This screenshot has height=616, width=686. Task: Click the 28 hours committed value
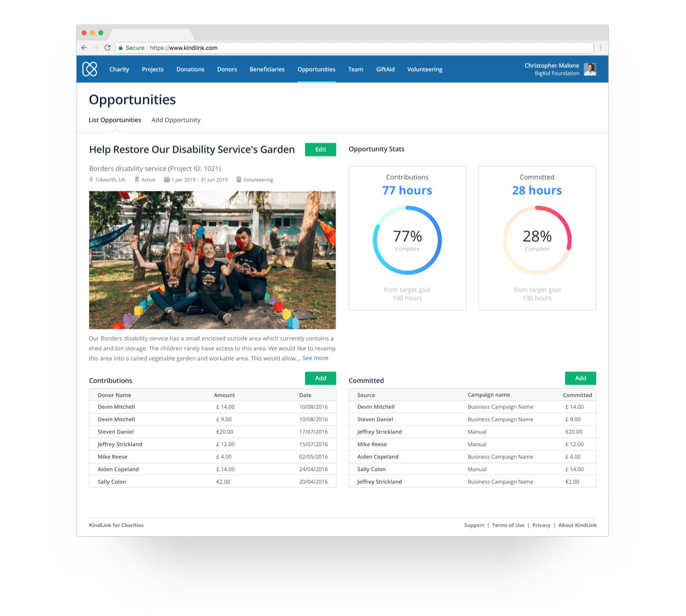tap(537, 191)
